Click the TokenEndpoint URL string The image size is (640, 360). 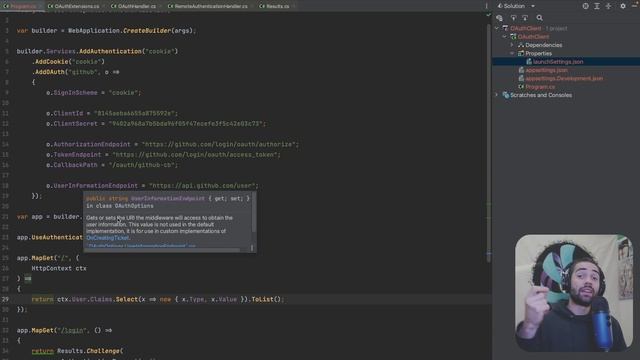196,155
